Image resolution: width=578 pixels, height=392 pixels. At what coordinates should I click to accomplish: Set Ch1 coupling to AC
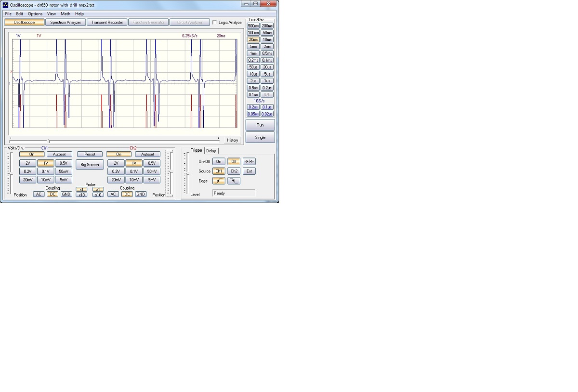[39, 194]
